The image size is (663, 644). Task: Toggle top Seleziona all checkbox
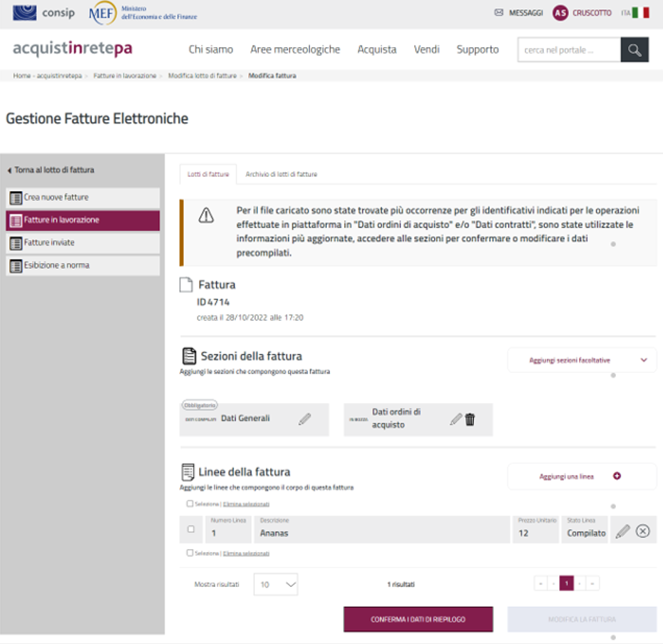click(x=190, y=504)
